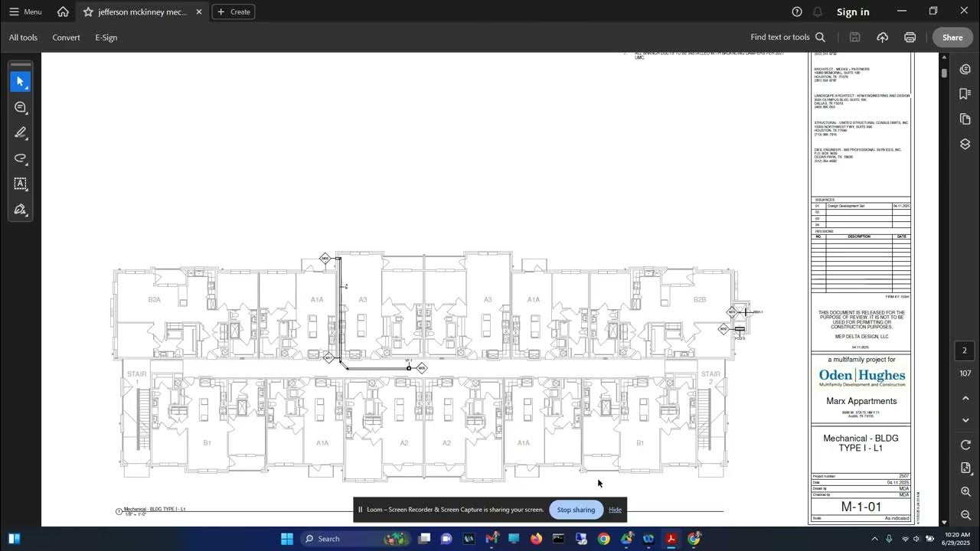Zoom out with magnifier minus
The image size is (980, 551).
965,514
